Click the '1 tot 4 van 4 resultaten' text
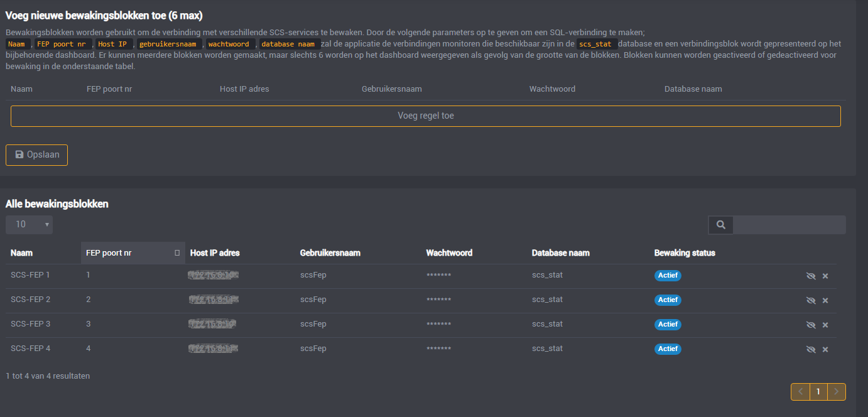 tap(48, 376)
